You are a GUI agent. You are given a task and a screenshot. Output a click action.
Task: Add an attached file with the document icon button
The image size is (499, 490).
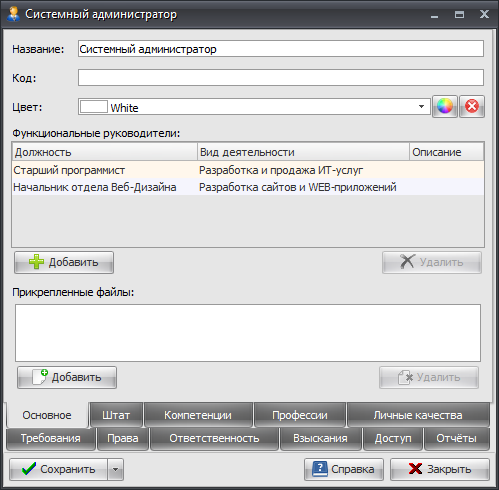pyautogui.click(x=67, y=377)
